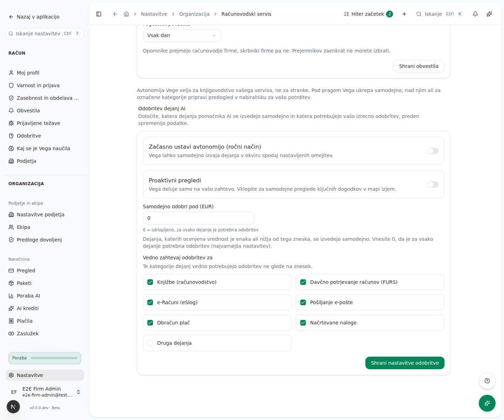Click the Iskanje nastavitev search box
Screen dimensions: 504x420
[x=45, y=34]
